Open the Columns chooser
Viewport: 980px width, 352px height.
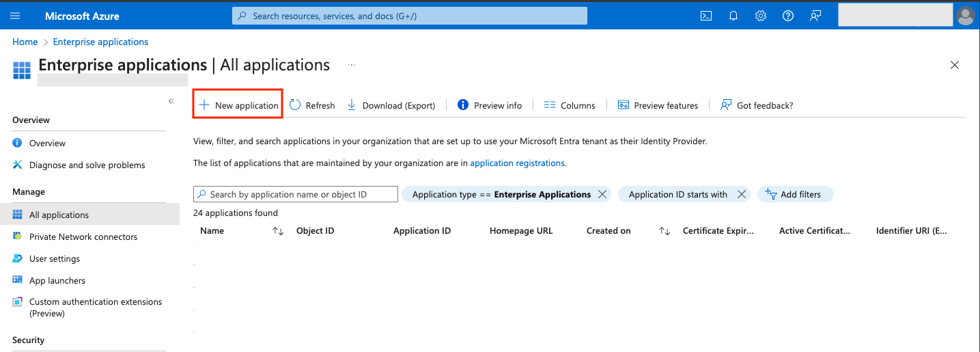pyautogui.click(x=570, y=105)
